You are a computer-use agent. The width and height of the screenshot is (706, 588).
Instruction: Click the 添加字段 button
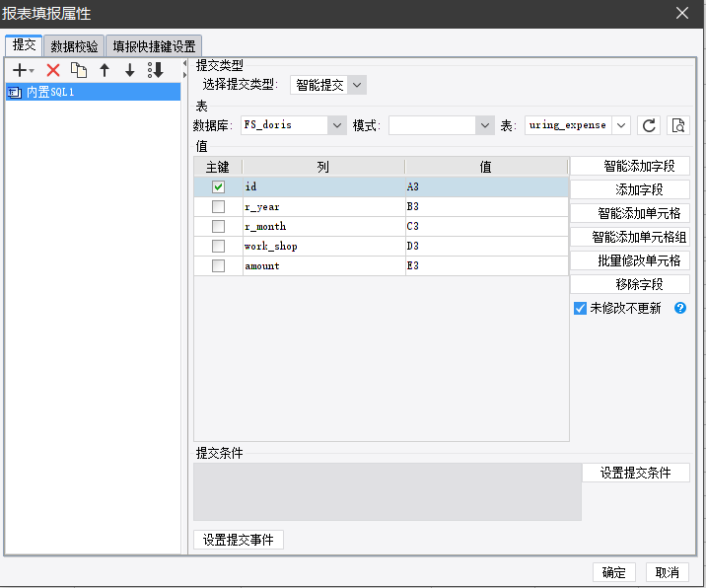[630, 189]
